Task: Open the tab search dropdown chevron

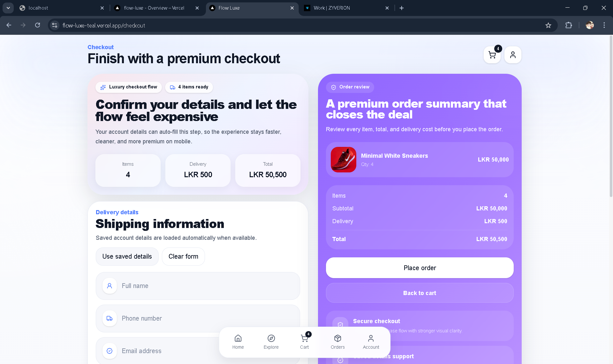Action: [8, 8]
